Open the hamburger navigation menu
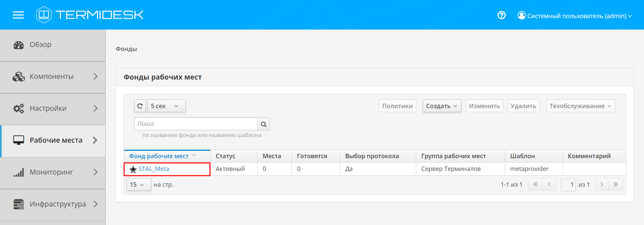 [18, 15]
